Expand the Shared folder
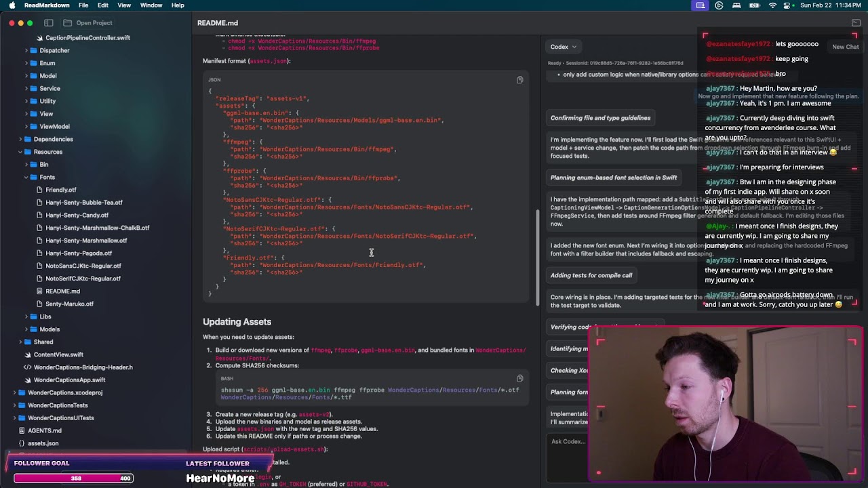 click(x=20, y=342)
